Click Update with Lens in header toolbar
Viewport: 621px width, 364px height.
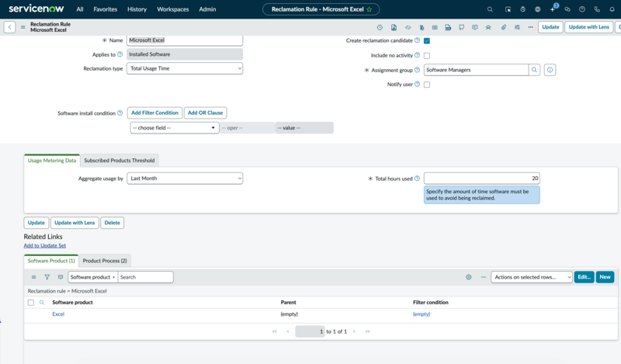(589, 27)
